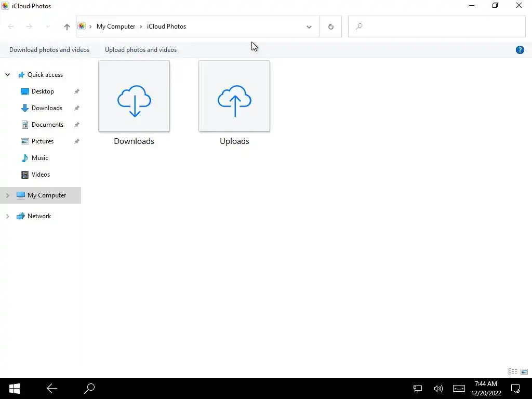
Task: Refresh the iCloud Photos folder
Action: [x=331, y=26]
